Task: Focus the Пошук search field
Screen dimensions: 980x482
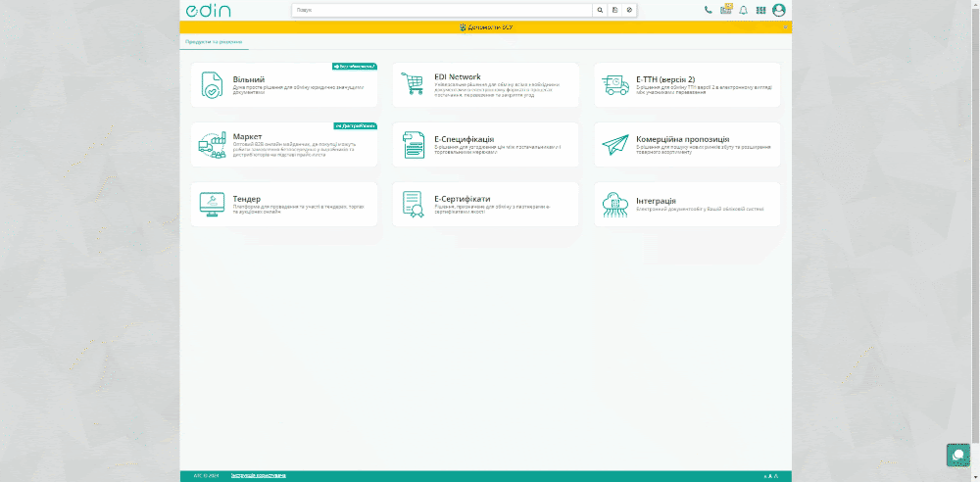Action: (442, 10)
